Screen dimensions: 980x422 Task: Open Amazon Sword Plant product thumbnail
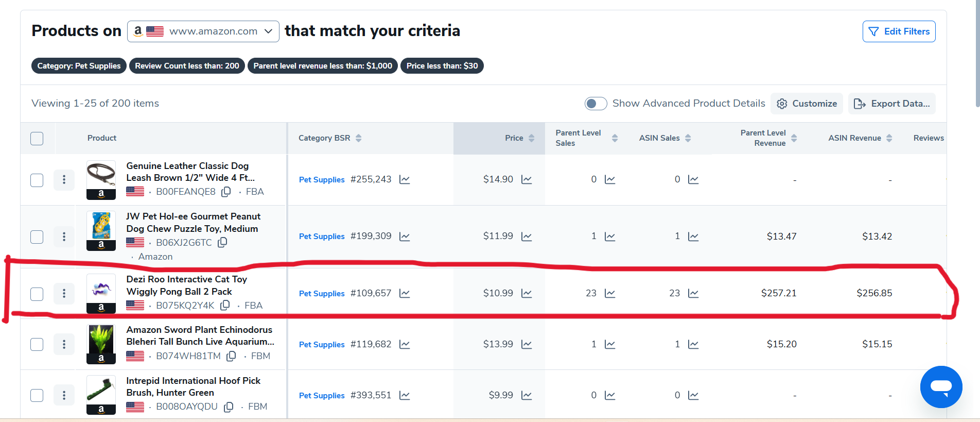101,344
